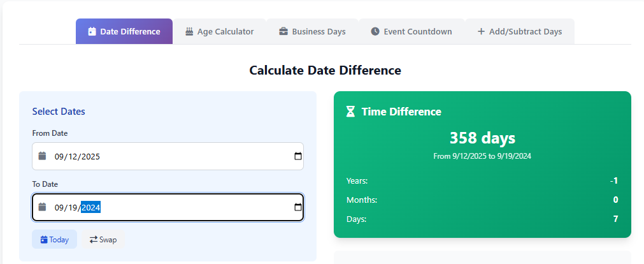Click the 358 days result text
Viewport: 644px width, 264px height.
[482, 138]
